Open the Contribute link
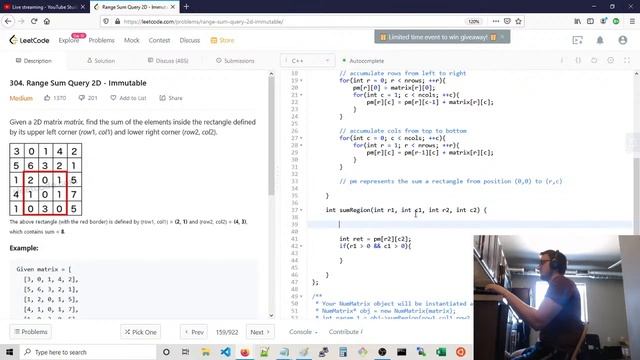The height and width of the screenshot is (360, 640). [x=346, y=332]
